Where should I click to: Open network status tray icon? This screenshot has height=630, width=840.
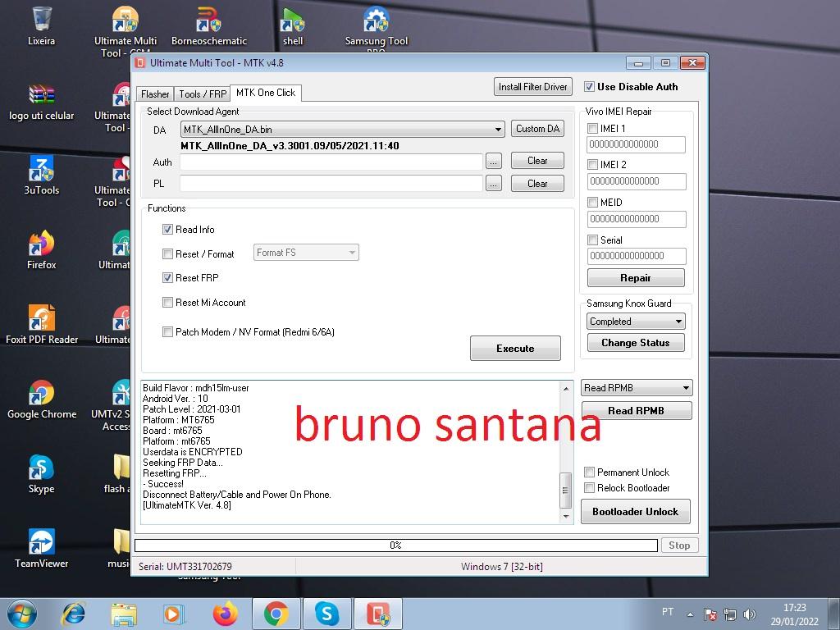pyautogui.click(x=729, y=614)
